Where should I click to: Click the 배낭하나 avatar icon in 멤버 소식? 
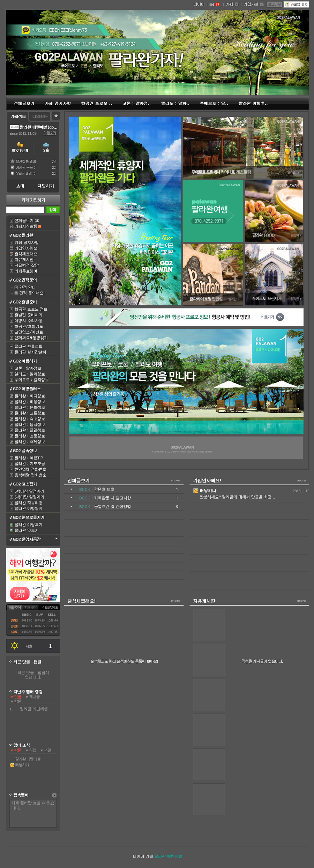coord(12,765)
